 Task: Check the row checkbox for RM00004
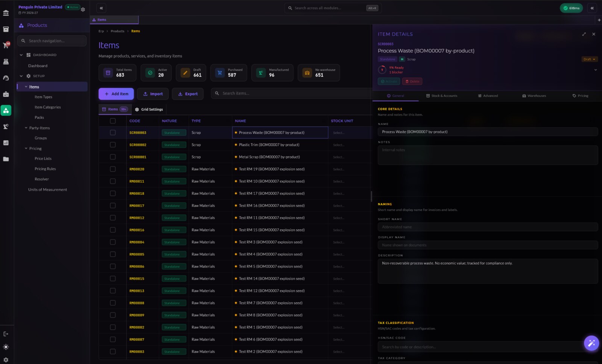[x=112, y=242]
